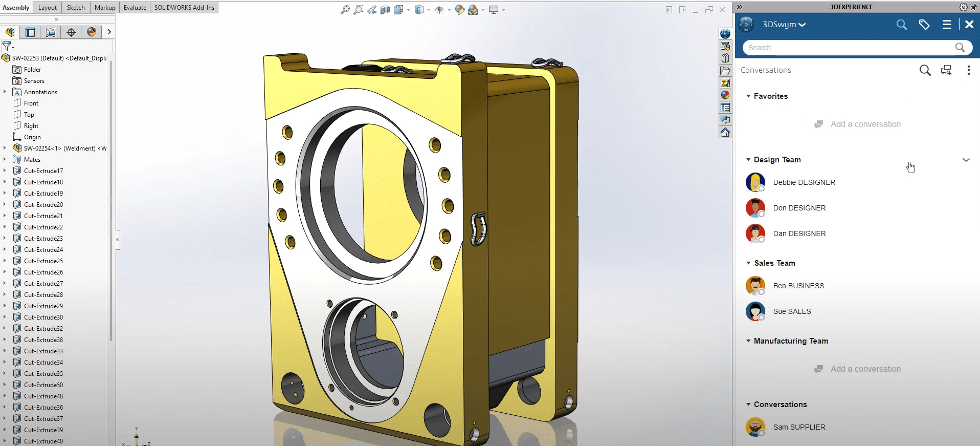Click the 3DSwym Search input field
This screenshot has width=980, height=446.
pyautogui.click(x=849, y=48)
